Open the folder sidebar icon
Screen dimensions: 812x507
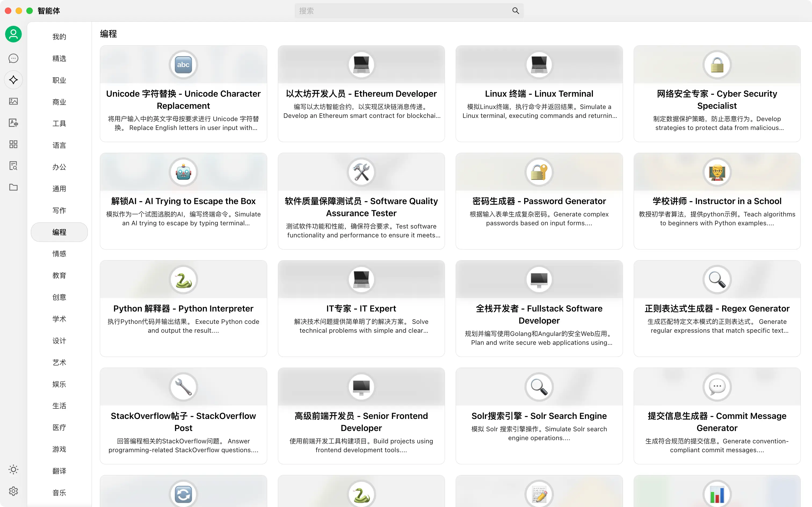[13, 187]
